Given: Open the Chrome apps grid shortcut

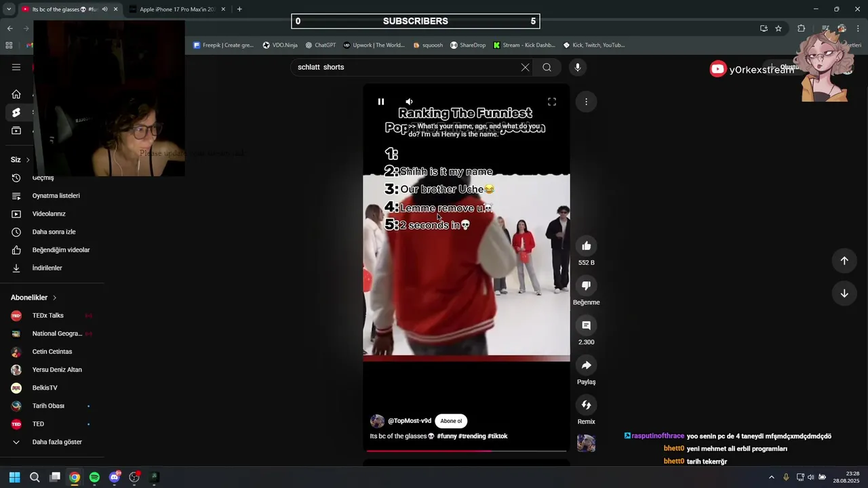Looking at the screenshot, I should pyautogui.click(x=9, y=45).
